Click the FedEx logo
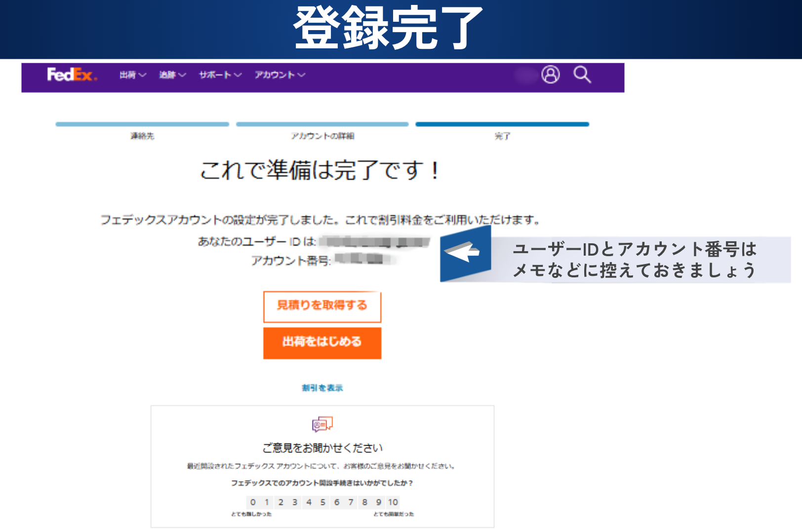Screen dimensions: 802x532 [72, 75]
